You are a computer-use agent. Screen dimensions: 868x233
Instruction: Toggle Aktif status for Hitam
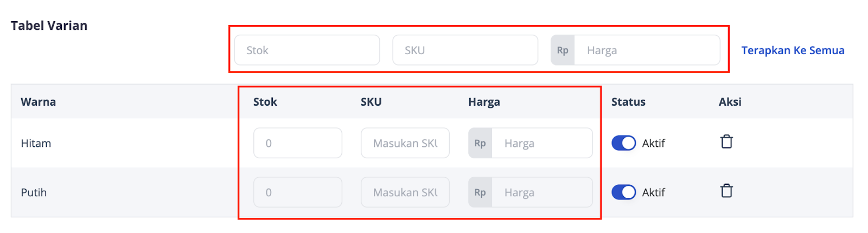[x=623, y=143]
